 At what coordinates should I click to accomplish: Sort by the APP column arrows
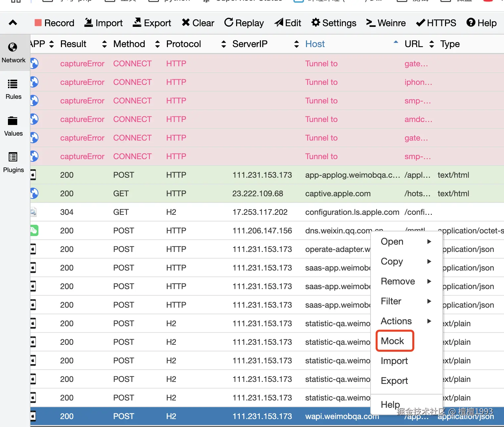51,44
